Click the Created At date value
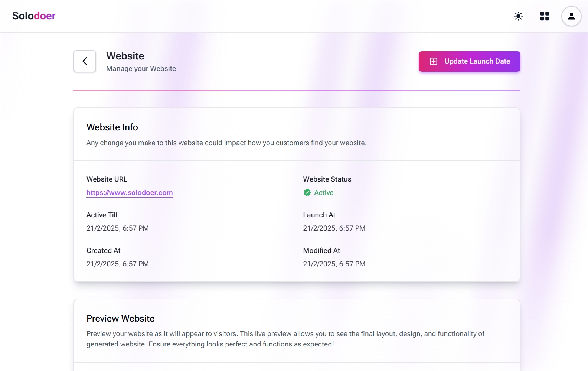Screen dimensions: 588x371 (117, 264)
